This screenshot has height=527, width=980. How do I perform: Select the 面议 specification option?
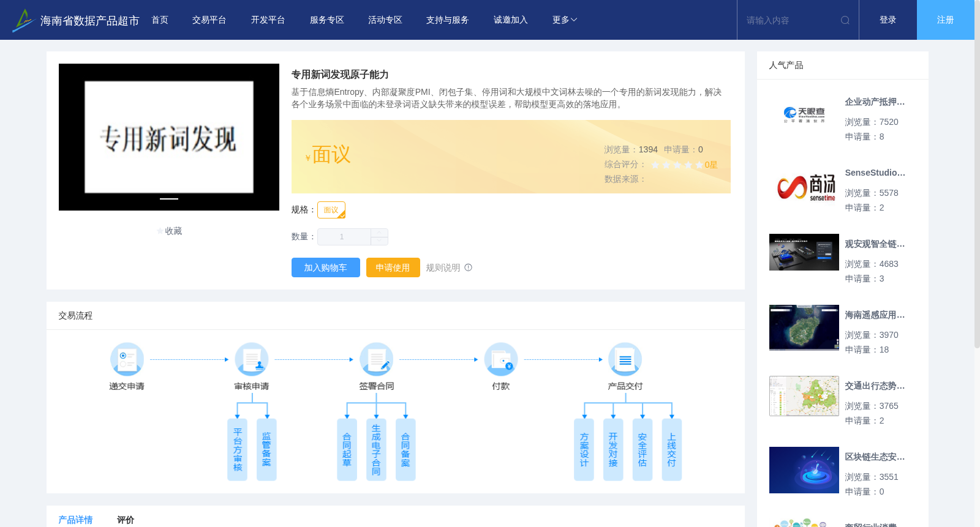(x=331, y=210)
